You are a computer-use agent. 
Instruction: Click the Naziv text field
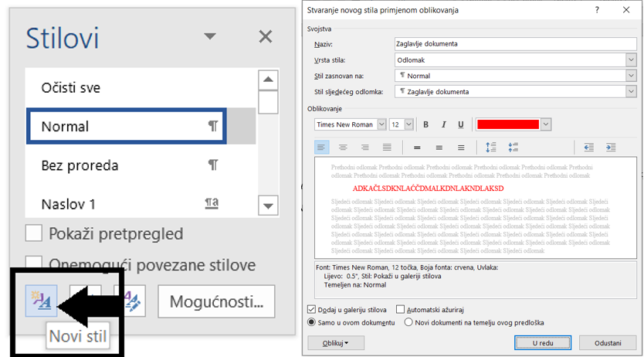click(x=514, y=44)
